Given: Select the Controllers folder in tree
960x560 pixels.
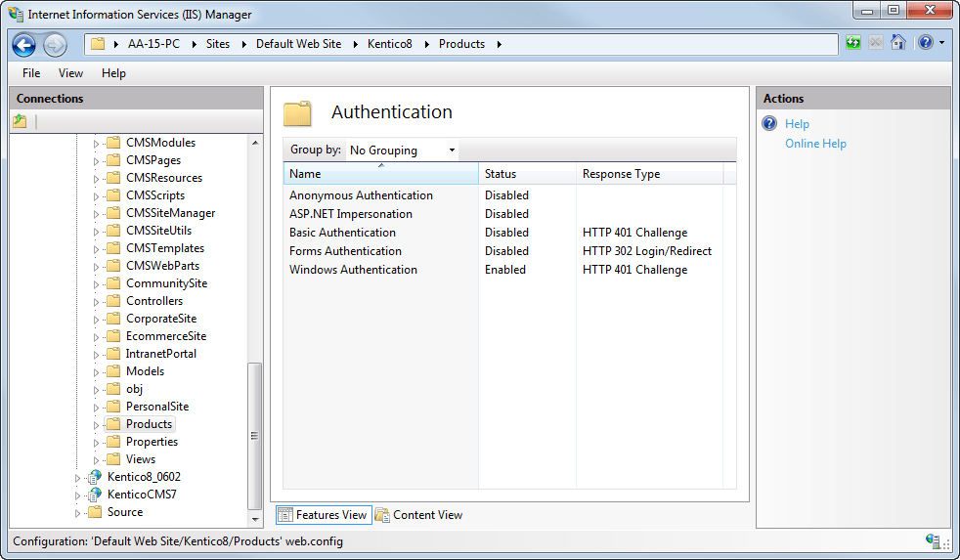Looking at the screenshot, I should pyautogui.click(x=154, y=301).
